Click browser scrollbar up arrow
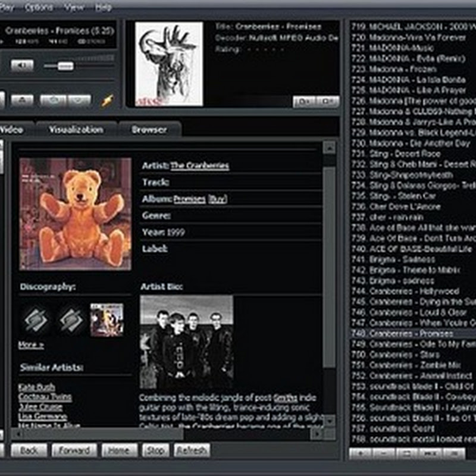The height and width of the screenshot is (476, 476). [x=330, y=148]
